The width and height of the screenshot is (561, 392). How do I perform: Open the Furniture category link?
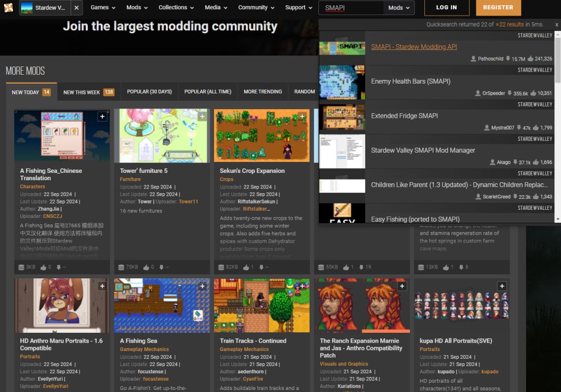tap(130, 179)
